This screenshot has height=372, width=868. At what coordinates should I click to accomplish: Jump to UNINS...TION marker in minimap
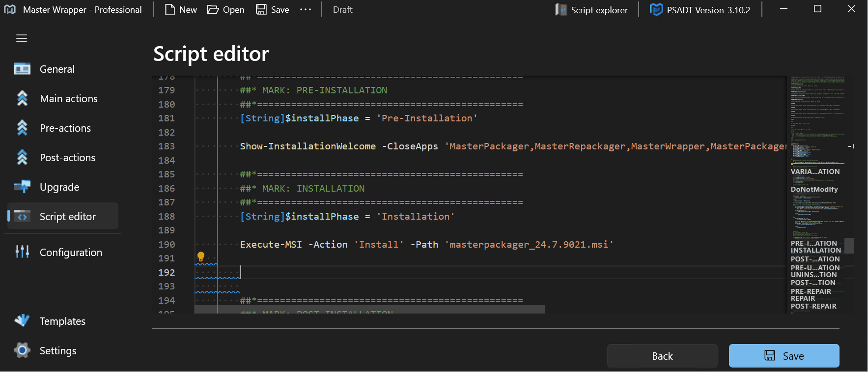(814, 275)
